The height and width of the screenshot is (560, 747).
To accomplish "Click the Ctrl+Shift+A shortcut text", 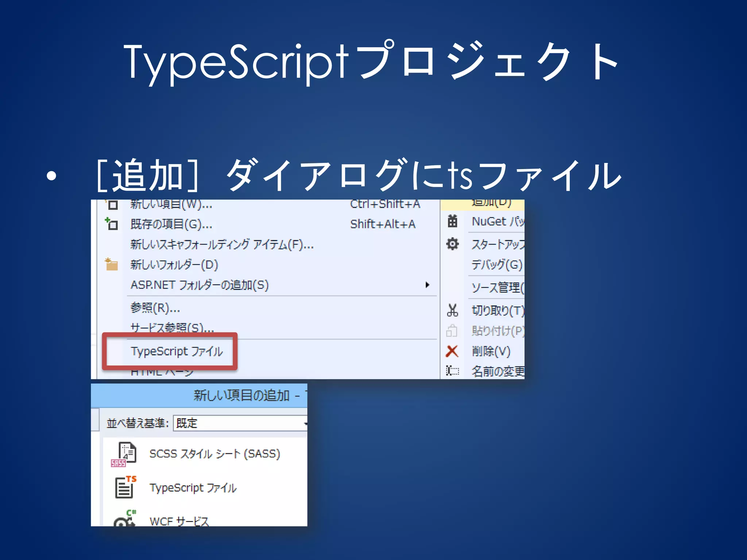I will pyautogui.click(x=385, y=204).
